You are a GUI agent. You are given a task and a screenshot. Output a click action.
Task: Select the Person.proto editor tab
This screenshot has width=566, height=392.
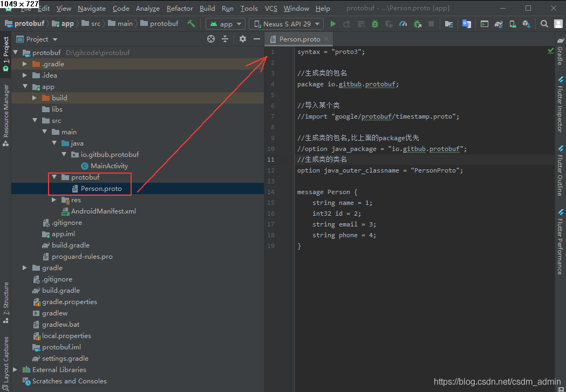[299, 39]
